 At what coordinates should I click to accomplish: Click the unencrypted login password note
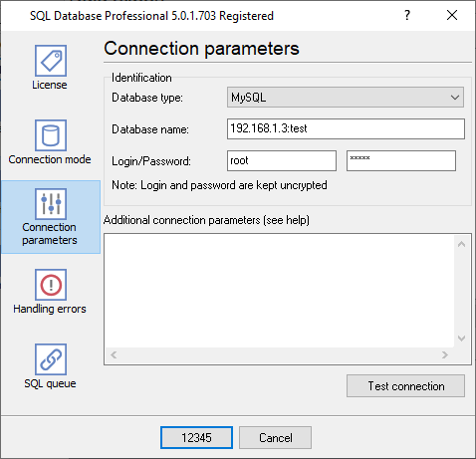click(x=219, y=185)
